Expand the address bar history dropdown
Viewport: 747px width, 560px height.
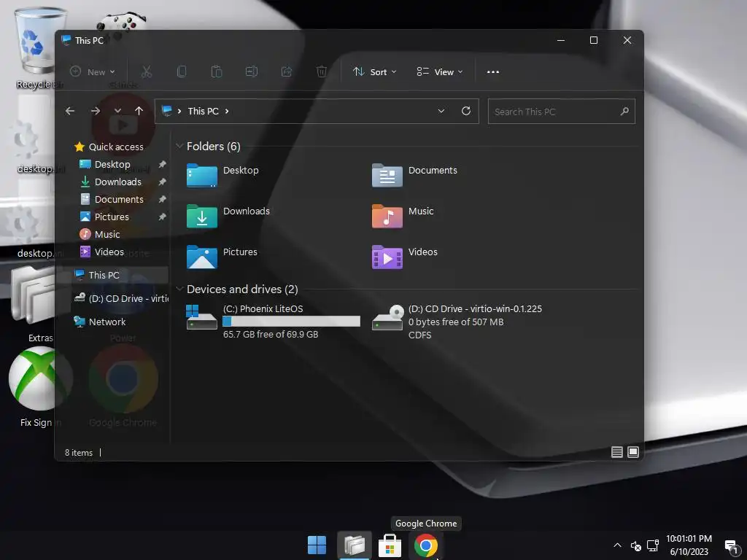click(441, 111)
